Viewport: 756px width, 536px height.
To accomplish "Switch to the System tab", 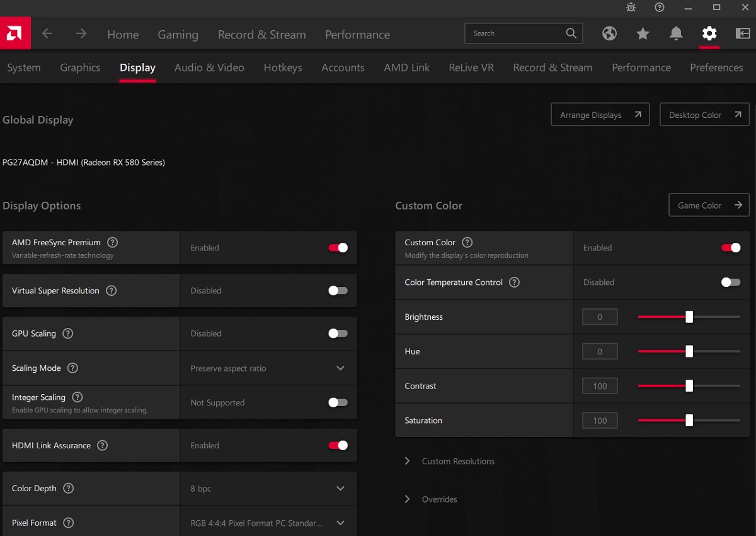I will point(24,67).
